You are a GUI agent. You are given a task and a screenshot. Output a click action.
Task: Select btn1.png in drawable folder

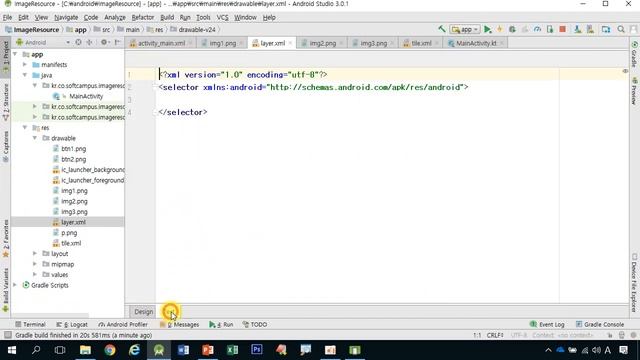73,149
